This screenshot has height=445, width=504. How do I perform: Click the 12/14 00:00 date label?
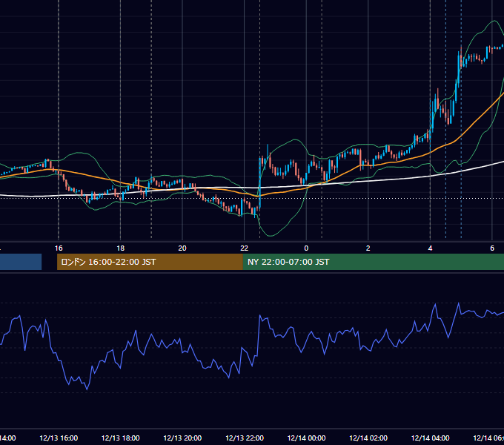point(306,438)
